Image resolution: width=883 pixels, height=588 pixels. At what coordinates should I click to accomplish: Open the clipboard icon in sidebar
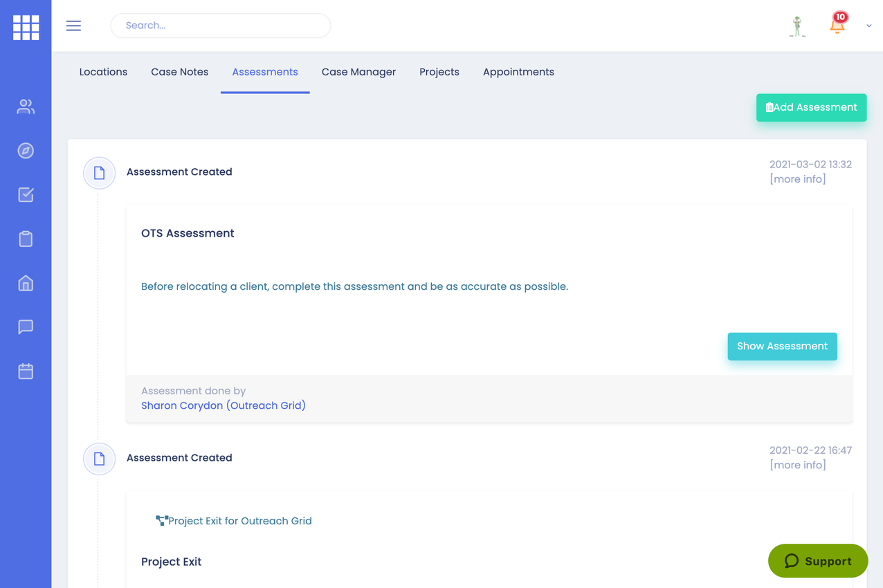(26, 239)
